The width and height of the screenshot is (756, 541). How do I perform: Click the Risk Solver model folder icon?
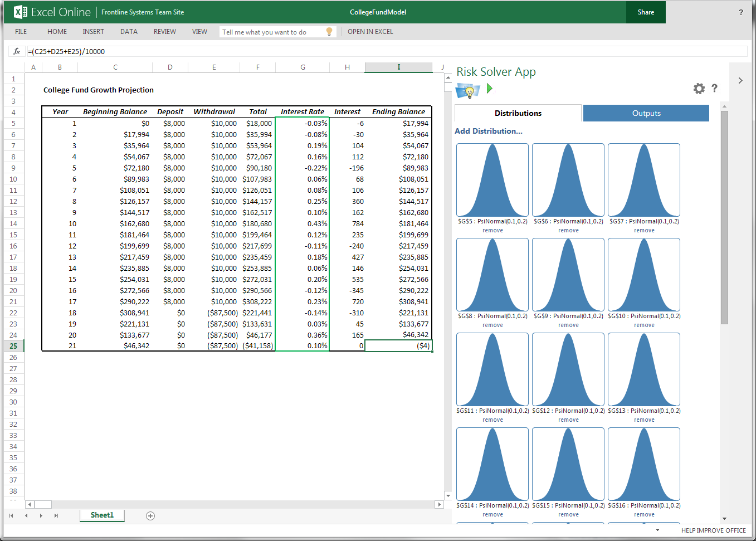[467, 90]
